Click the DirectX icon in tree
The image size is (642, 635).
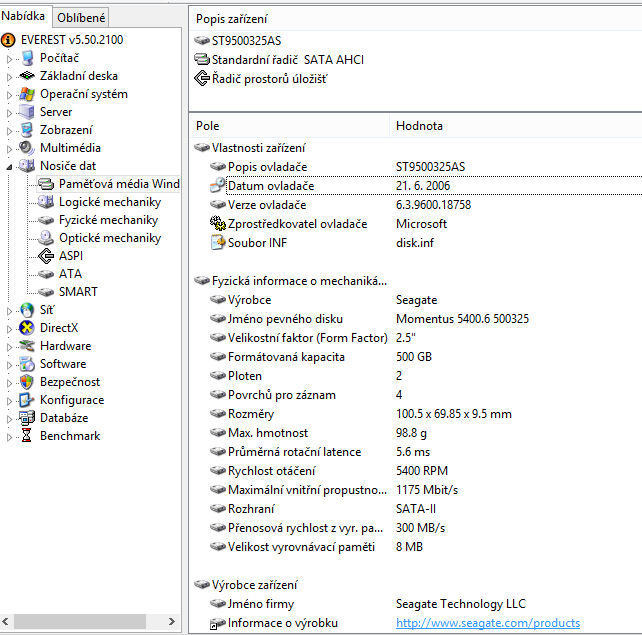click(x=27, y=328)
